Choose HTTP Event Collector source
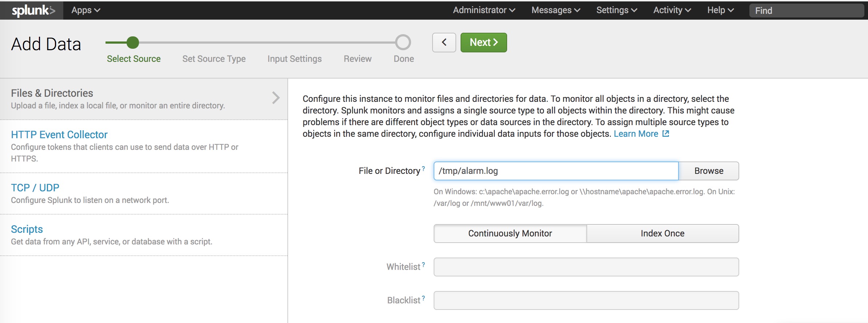 pyautogui.click(x=59, y=135)
